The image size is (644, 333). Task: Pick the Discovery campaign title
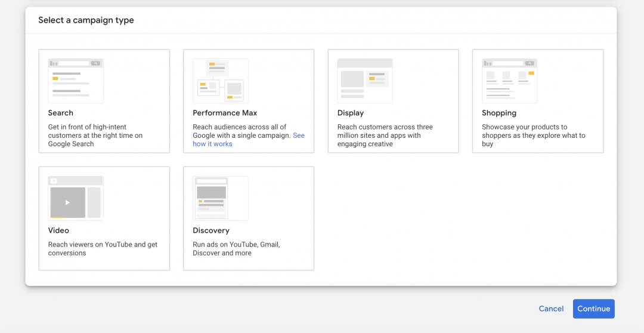pos(211,230)
